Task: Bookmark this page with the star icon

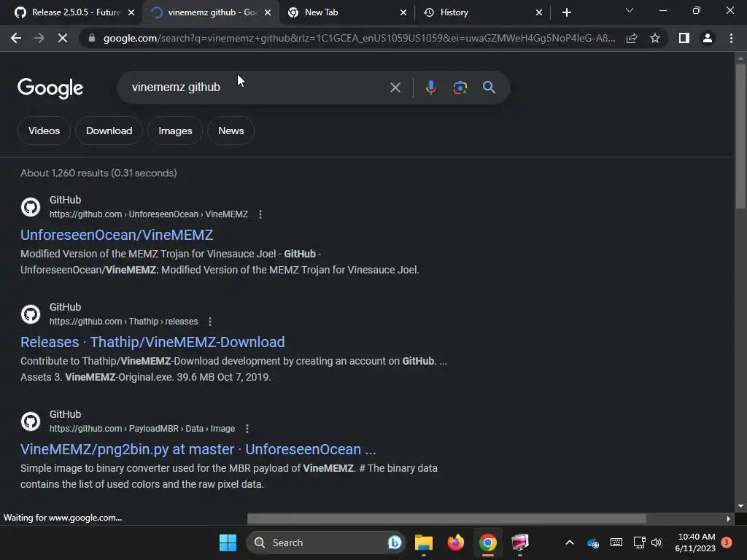Action: click(x=655, y=38)
